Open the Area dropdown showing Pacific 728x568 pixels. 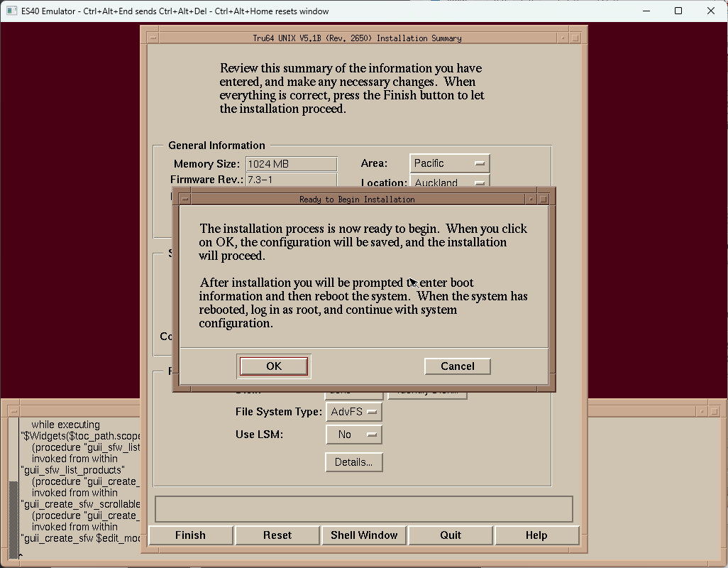coord(449,163)
